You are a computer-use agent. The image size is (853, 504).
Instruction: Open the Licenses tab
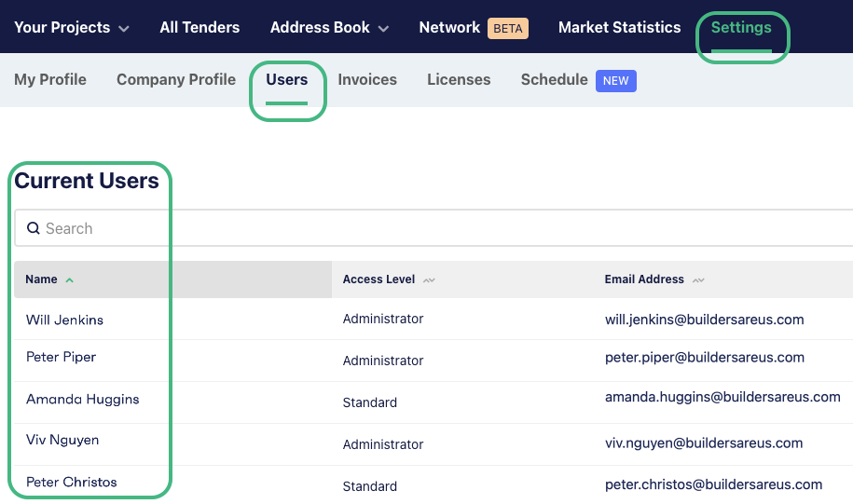(x=459, y=79)
